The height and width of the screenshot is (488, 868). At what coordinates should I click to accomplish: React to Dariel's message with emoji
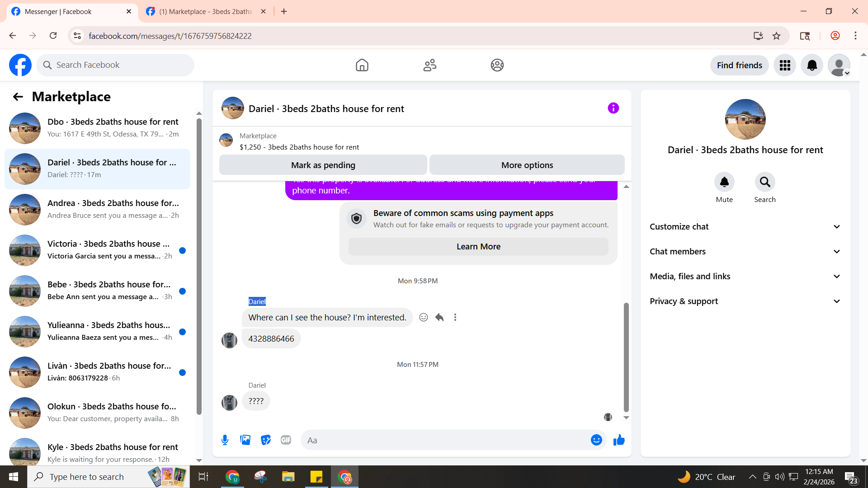[424, 317]
